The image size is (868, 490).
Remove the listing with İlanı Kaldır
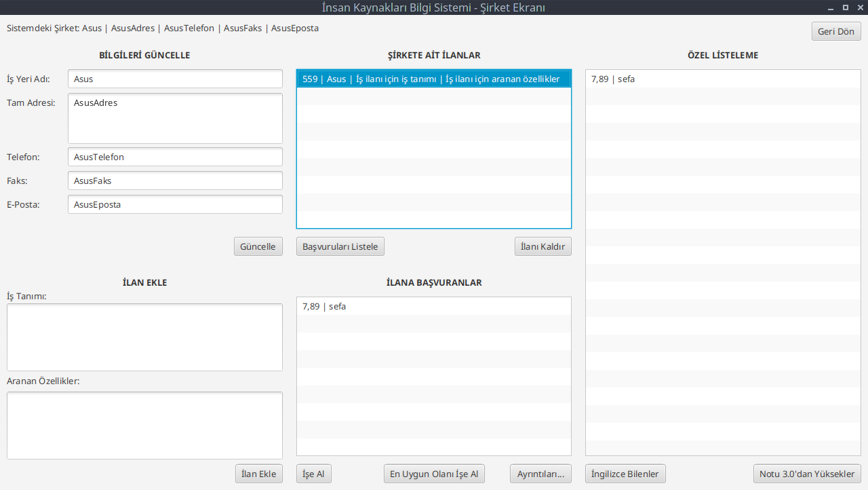point(542,246)
